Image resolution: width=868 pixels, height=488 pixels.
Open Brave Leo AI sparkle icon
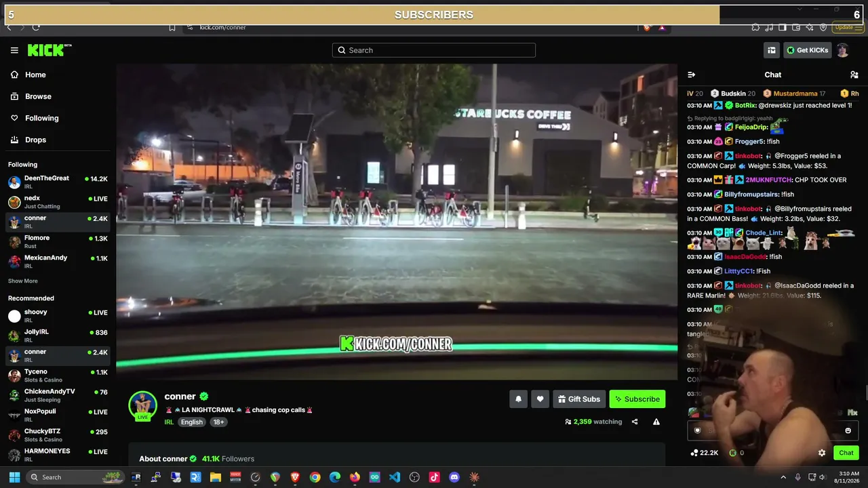[810, 27]
